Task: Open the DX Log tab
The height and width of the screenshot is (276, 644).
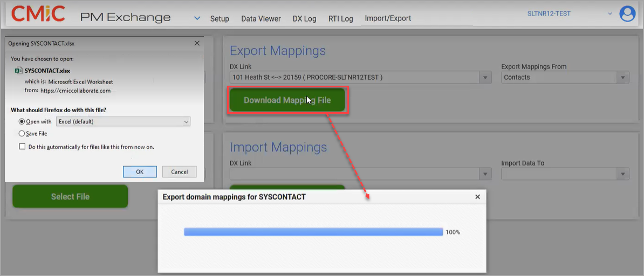Action: point(304,18)
